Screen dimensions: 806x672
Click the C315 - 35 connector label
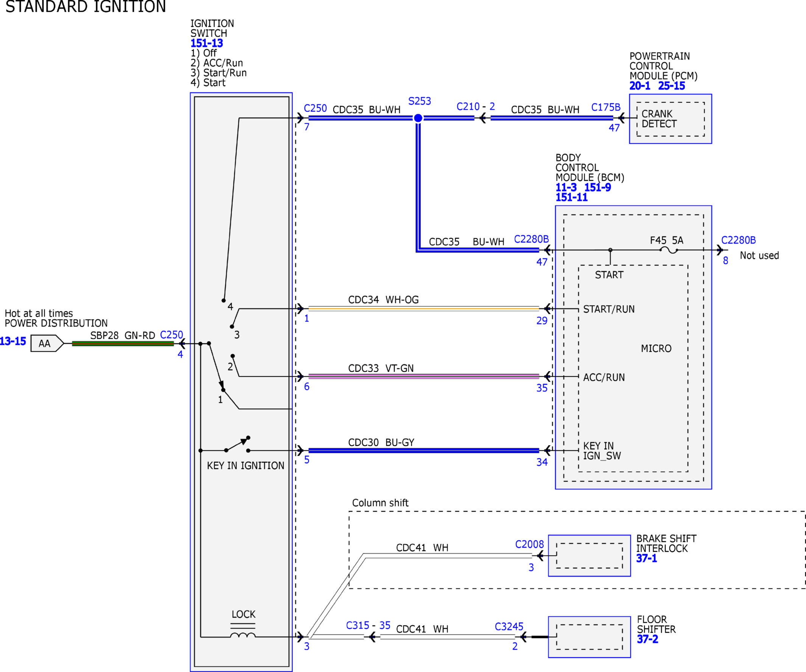coord(368,625)
